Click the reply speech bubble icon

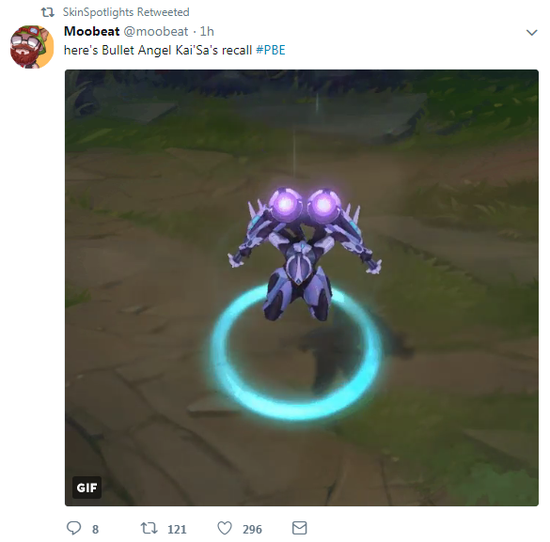[x=74, y=528]
